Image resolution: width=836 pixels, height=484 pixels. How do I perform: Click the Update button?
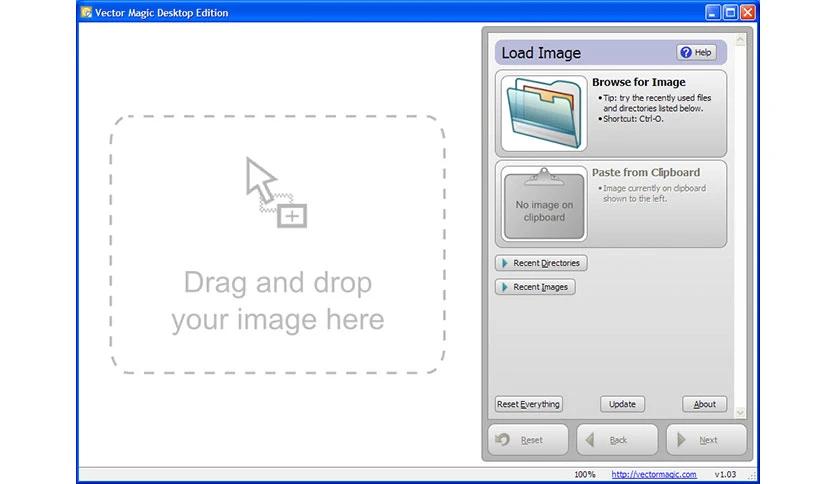[622, 404]
